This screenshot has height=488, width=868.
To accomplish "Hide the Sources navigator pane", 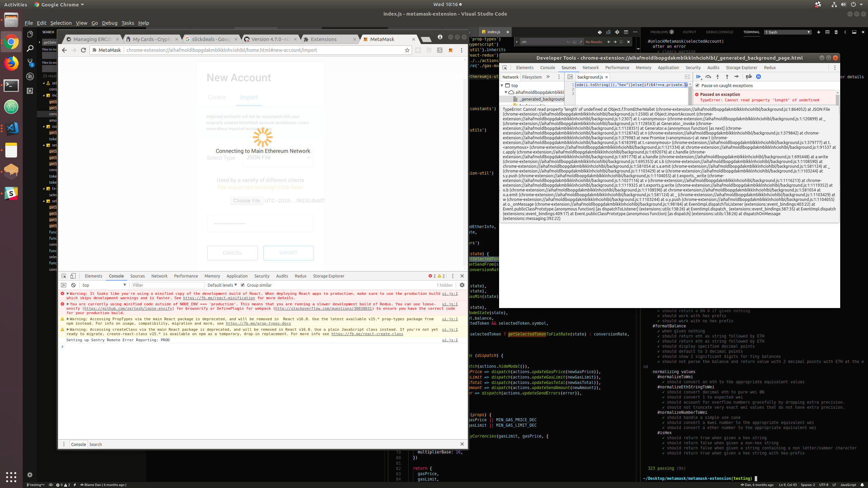I will pos(570,77).
